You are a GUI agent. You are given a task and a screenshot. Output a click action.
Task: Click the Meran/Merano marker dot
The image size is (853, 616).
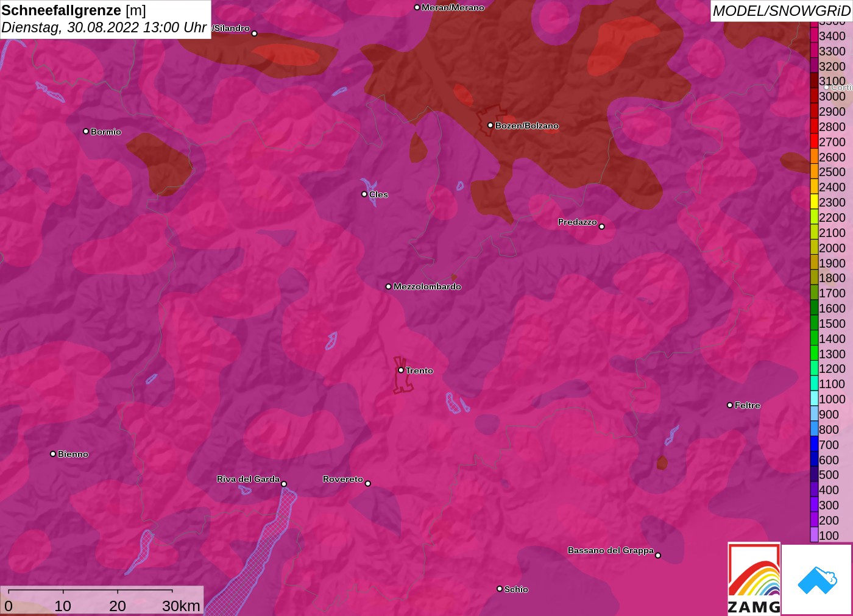(x=417, y=7)
